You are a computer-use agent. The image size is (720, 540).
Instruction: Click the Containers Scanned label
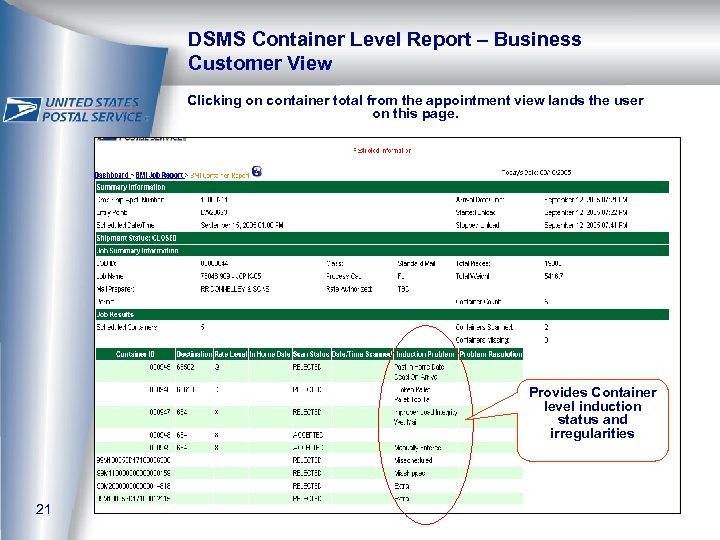coord(484,327)
